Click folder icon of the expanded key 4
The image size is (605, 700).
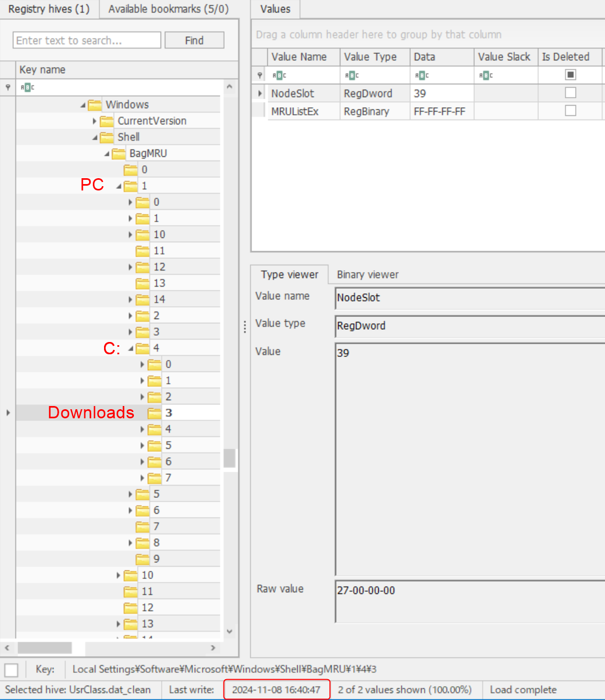(142, 348)
